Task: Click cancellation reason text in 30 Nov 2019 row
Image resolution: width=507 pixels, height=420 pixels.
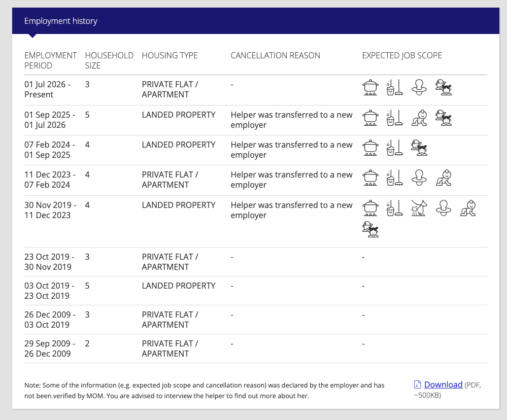Action: (x=291, y=210)
